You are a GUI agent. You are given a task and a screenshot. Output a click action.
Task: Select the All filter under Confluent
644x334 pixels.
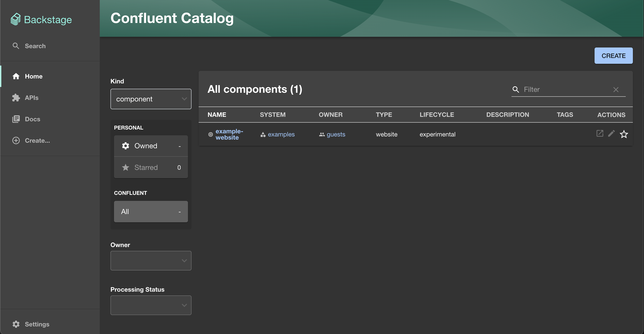[x=151, y=212]
